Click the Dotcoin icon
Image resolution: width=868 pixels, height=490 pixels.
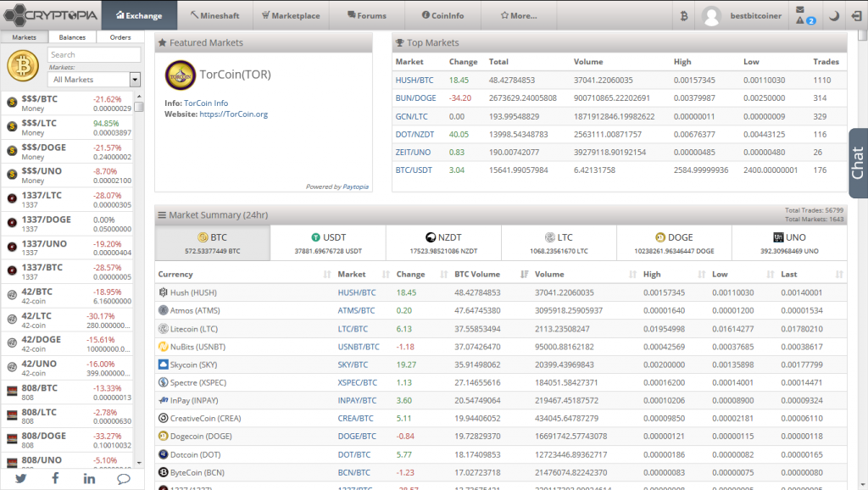pos(164,454)
